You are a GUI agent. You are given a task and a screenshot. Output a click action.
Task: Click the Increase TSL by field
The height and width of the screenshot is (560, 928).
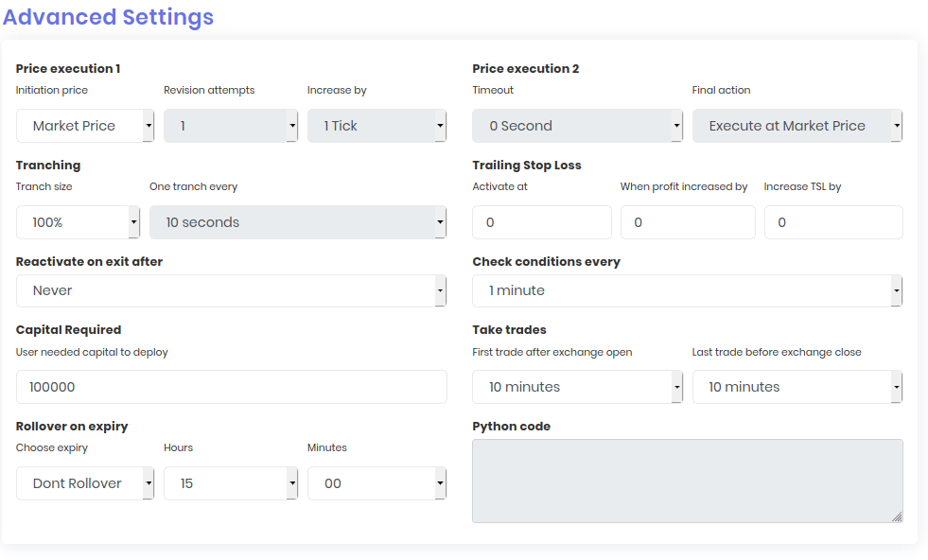tap(832, 222)
